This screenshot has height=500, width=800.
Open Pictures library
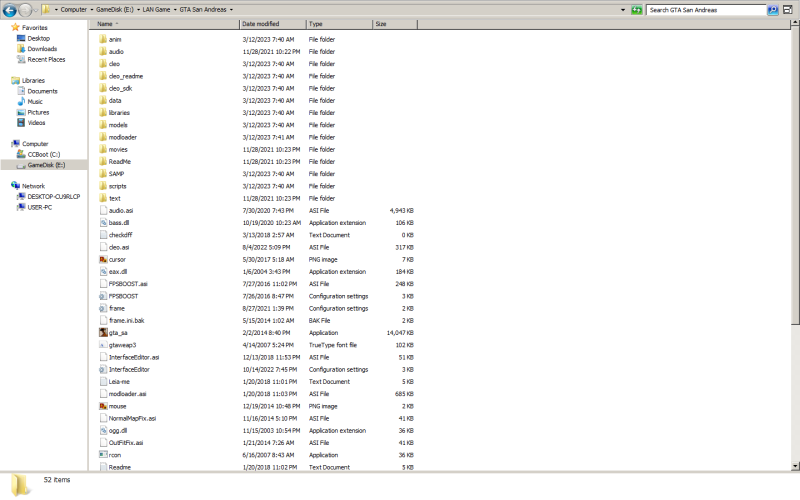(38, 112)
